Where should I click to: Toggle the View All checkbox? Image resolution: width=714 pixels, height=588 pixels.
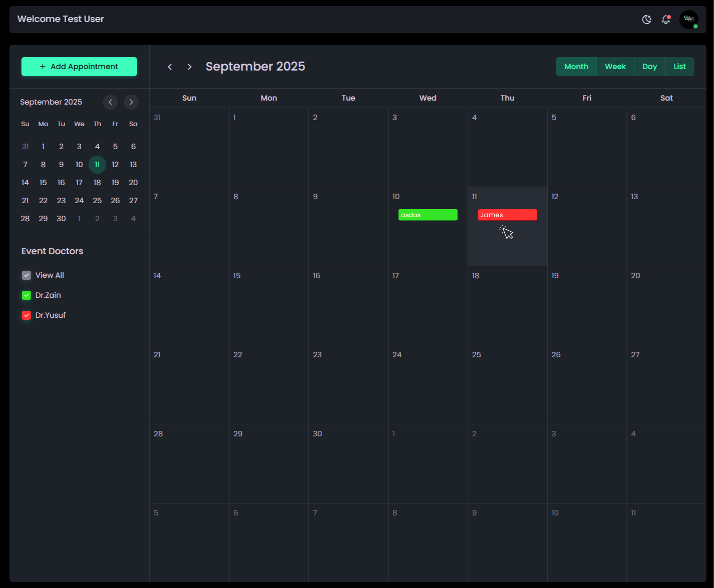coord(27,275)
